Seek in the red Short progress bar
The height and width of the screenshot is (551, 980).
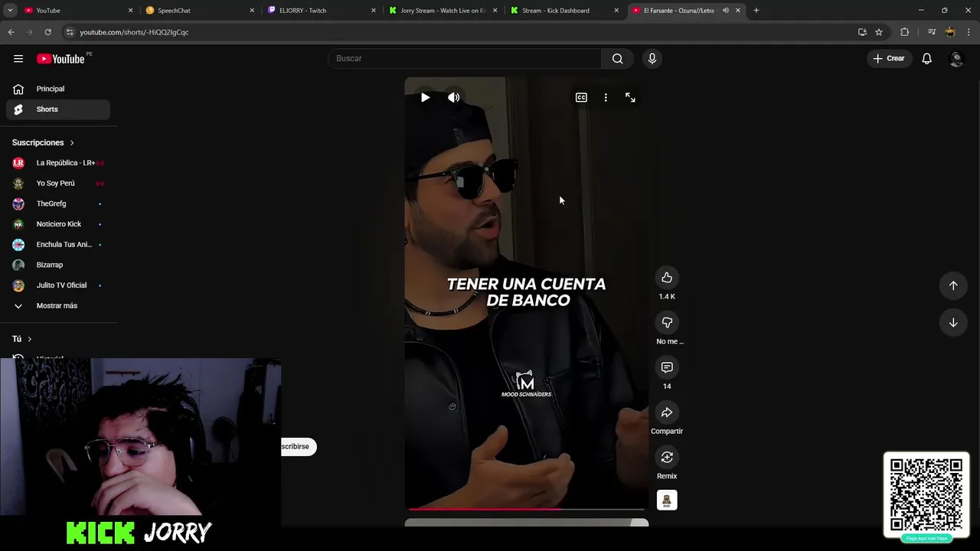527,509
